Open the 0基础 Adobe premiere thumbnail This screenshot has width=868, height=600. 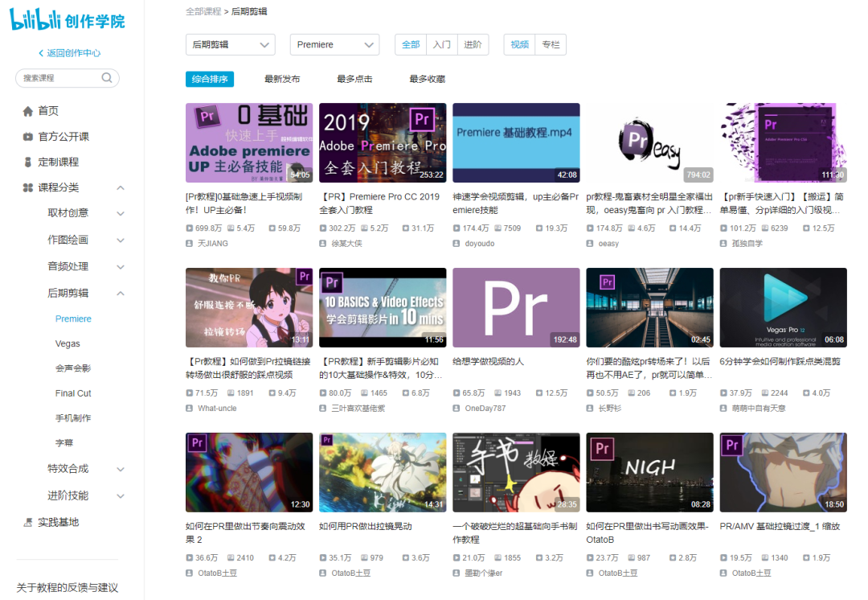pos(249,143)
